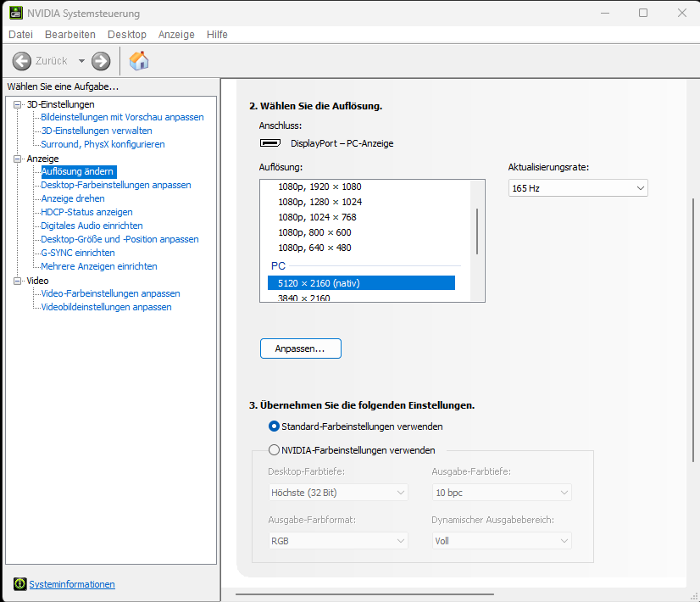Click the forward arrow icon
The image size is (700, 602).
coord(101,61)
